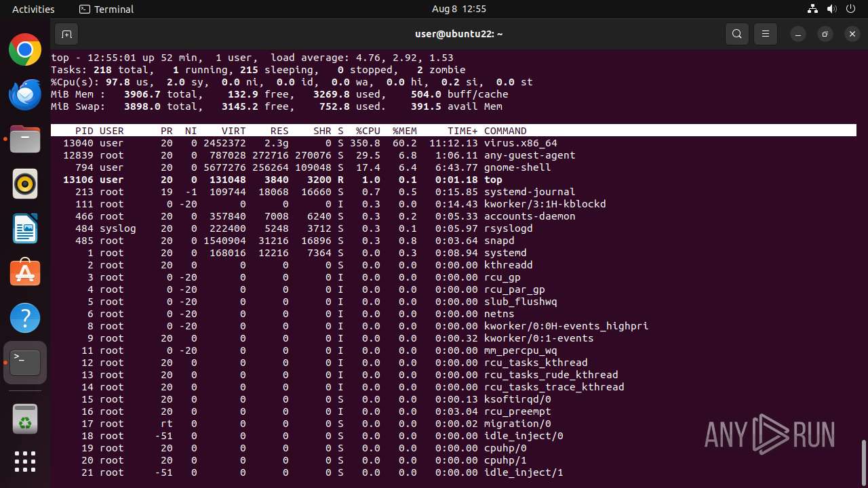
Task: Open Rhythmbox music player from the dock
Action: (25, 184)
